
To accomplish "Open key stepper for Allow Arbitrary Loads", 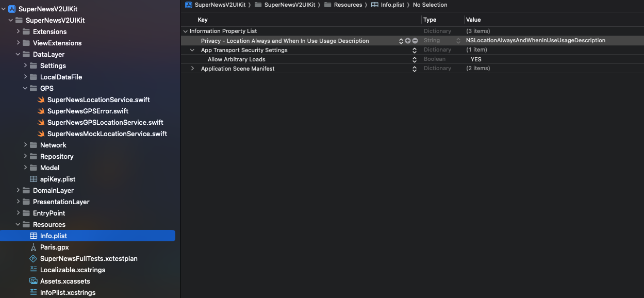I will point(414,59).
